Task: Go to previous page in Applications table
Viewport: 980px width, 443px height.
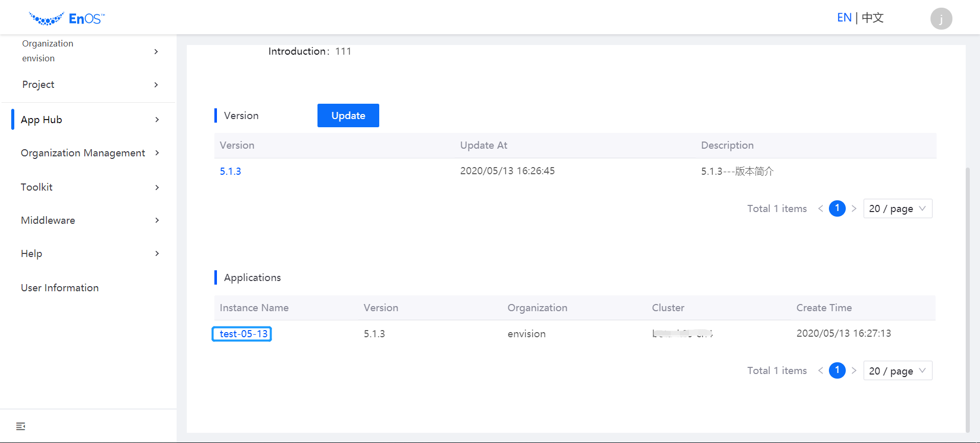Action: 820,370
